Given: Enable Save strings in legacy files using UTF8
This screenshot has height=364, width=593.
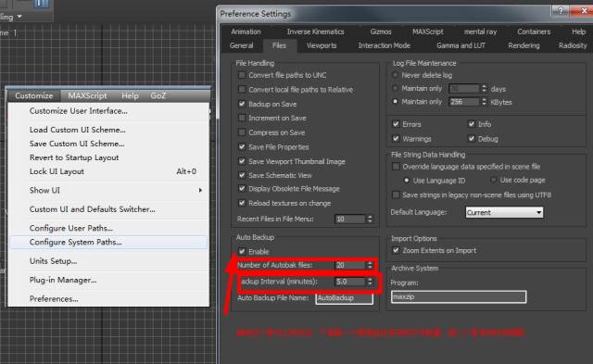Looking at the screenshot, I should pos(396,195).
